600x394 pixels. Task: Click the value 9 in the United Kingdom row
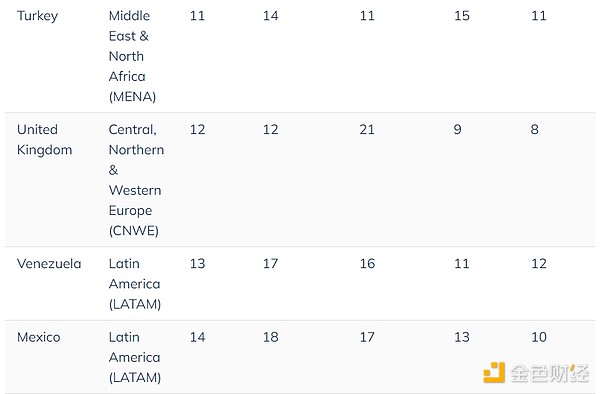[457, 129]
